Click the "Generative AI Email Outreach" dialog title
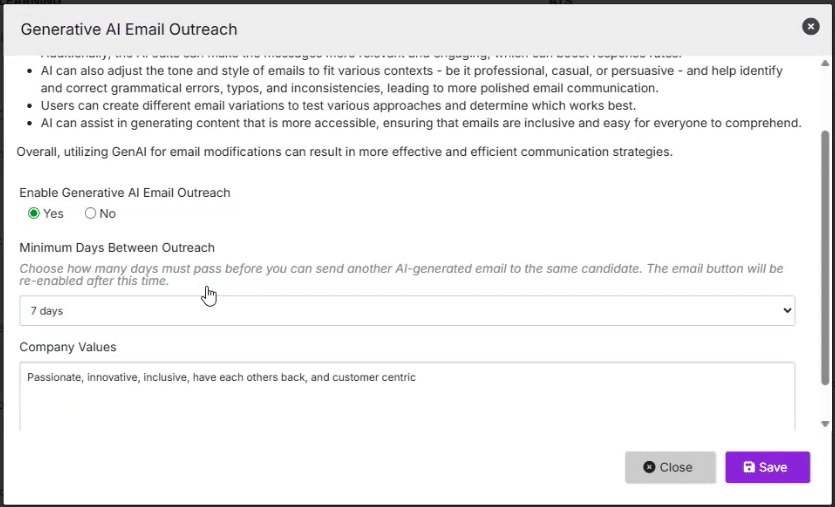 click(129, 30)
